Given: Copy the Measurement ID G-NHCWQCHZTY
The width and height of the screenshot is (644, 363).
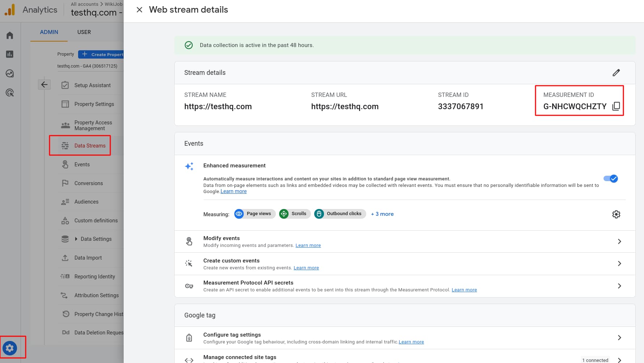Looking at the screenshot, I should click(616, 106).
